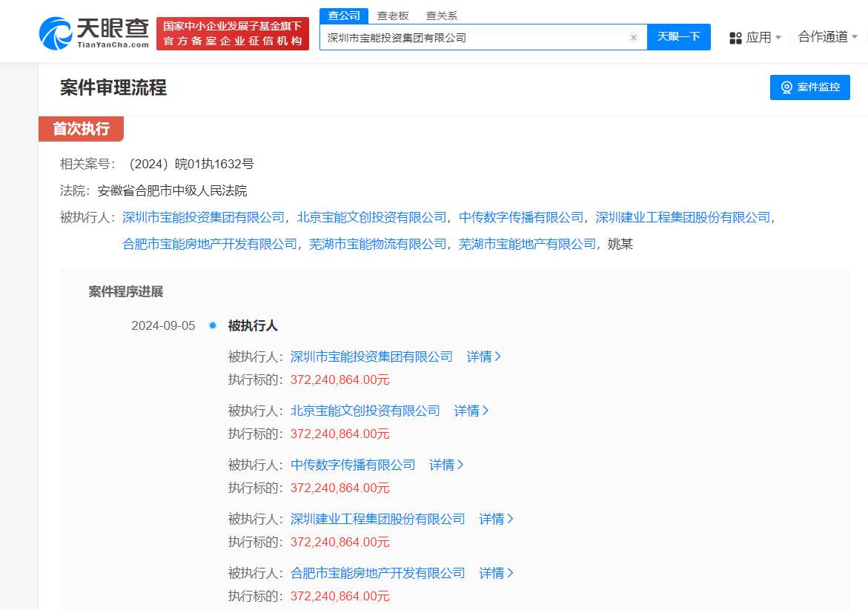Open 中传数字传播有限公司 link in the top 被执行人 list
Screen dimensions: 868x610
click(521, 218)
